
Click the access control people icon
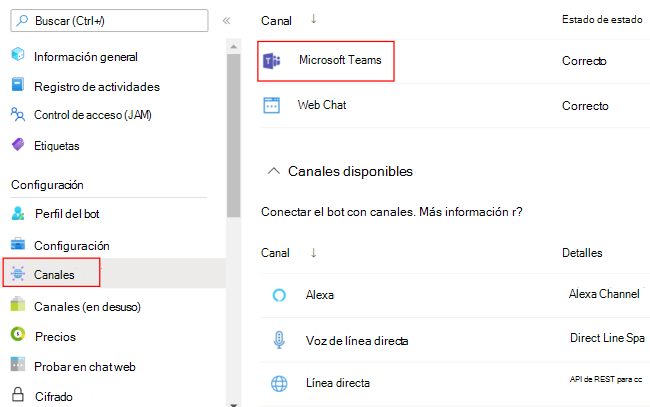(18, 114)
